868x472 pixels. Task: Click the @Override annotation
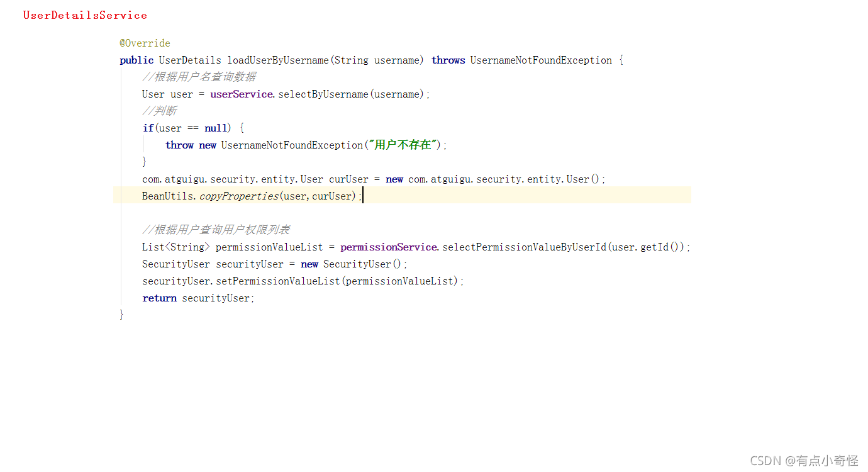point(145,43)
